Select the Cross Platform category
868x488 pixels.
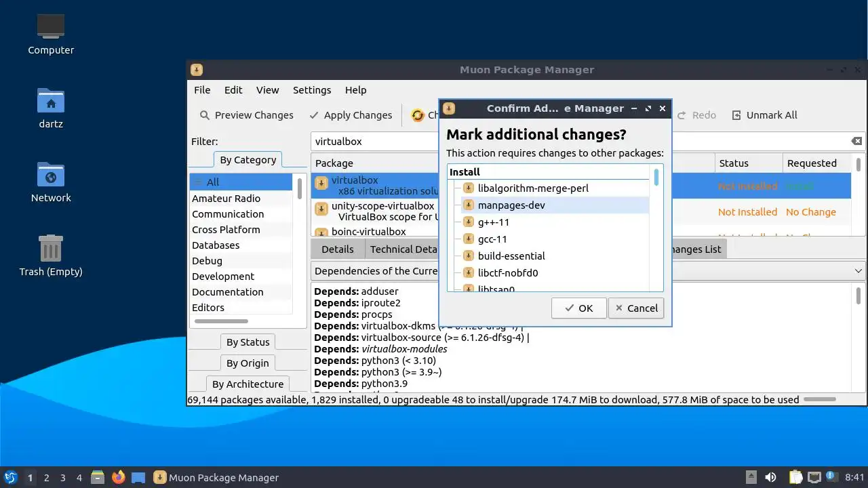241,230
